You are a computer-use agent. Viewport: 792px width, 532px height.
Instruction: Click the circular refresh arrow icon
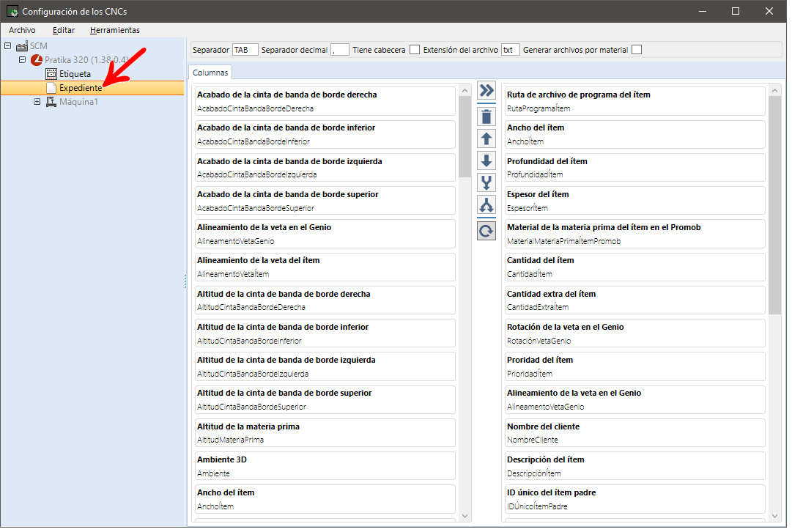point(486,232)
